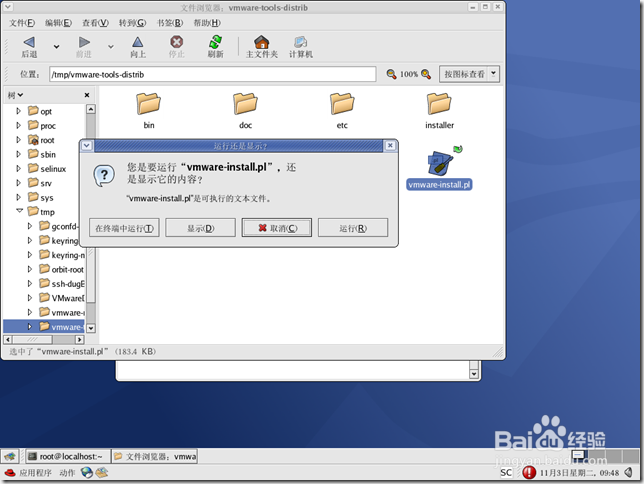Open the back history dropdown arrow

[56, 47]
